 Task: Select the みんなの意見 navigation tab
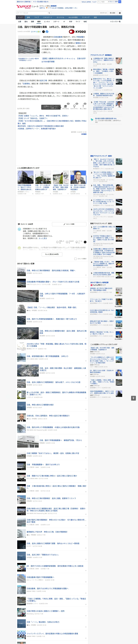coord(73,17)
